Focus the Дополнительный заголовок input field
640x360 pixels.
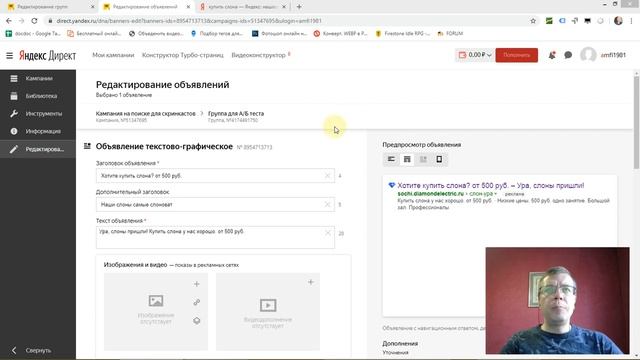pyautogui.click(x=215, y=204)
